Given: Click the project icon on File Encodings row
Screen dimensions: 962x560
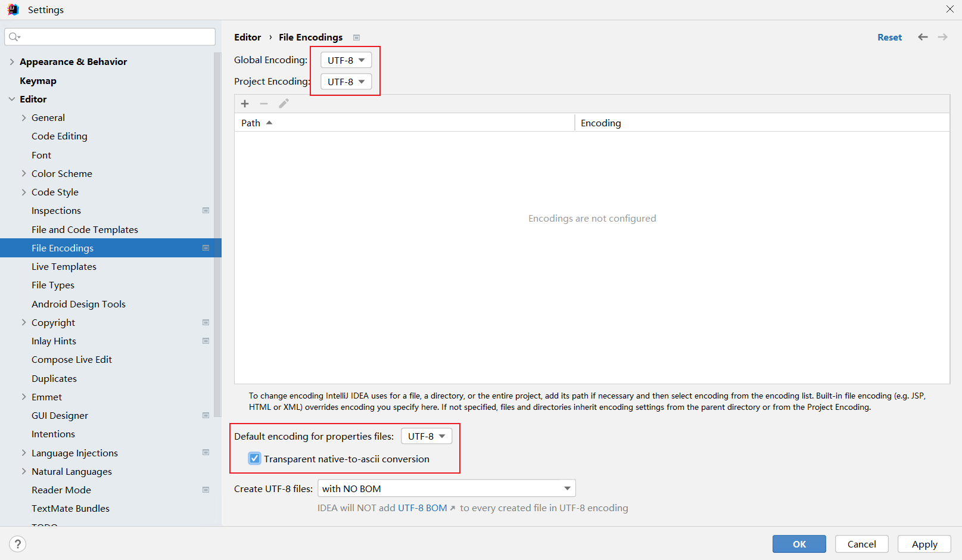Looking at the screenshot, I should (206, 248).
